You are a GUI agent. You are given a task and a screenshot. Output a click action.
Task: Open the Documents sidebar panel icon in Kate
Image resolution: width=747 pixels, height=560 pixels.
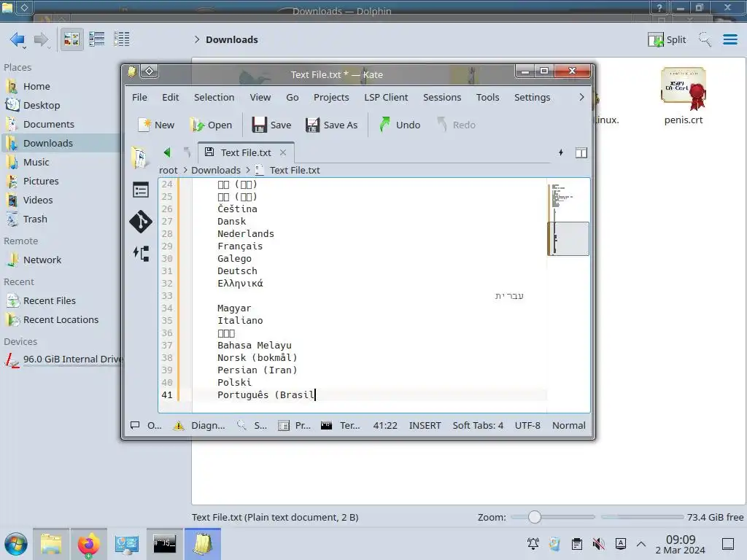point(140,157)
